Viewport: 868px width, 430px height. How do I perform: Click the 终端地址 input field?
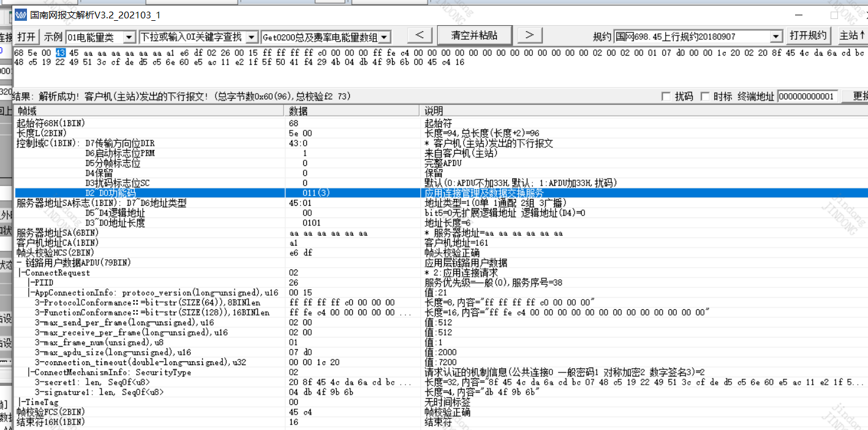click(808, 97)
